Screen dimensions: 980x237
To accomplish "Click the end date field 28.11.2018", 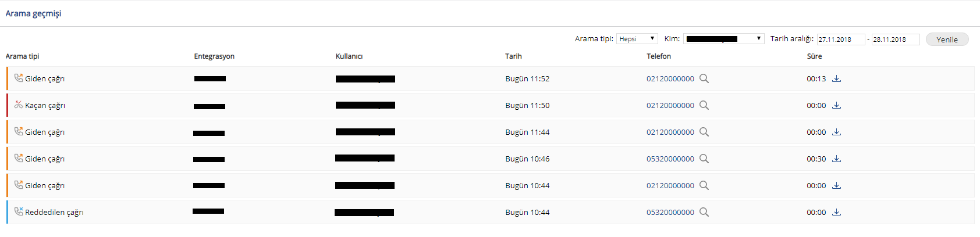I will [x=896, y=39].
